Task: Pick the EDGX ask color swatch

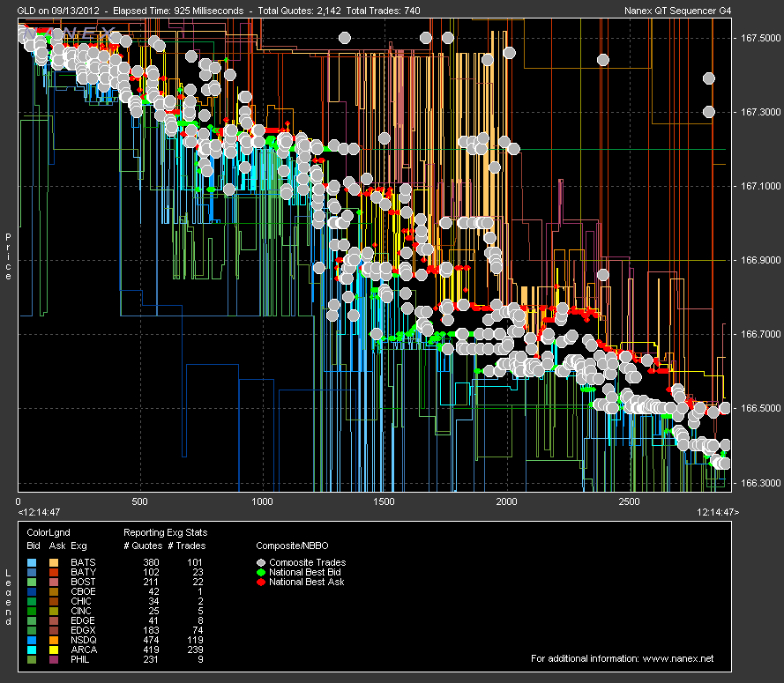Action: pyautogui.click(x=54, y=630)
